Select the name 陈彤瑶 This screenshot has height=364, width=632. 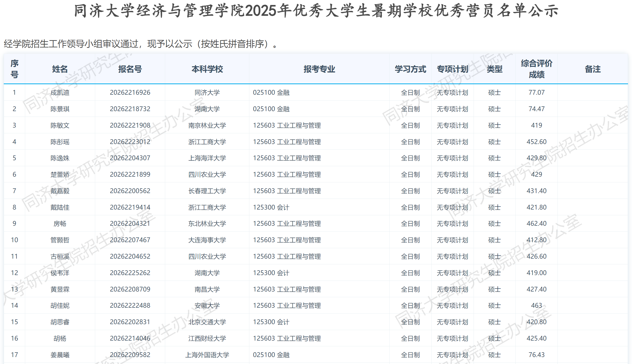pos(60,142)
